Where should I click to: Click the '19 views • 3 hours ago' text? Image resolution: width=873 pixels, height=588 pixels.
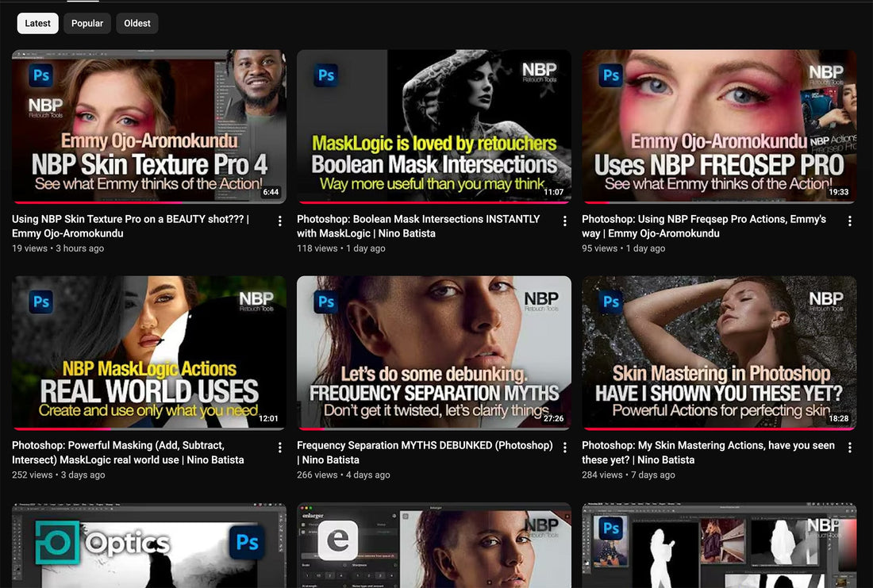coord(58,248)
